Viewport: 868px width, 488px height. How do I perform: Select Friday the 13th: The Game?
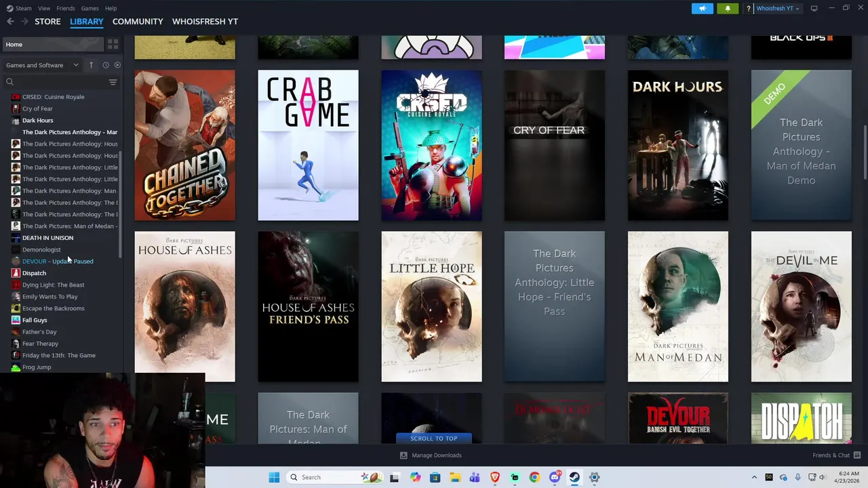point(59,355)
